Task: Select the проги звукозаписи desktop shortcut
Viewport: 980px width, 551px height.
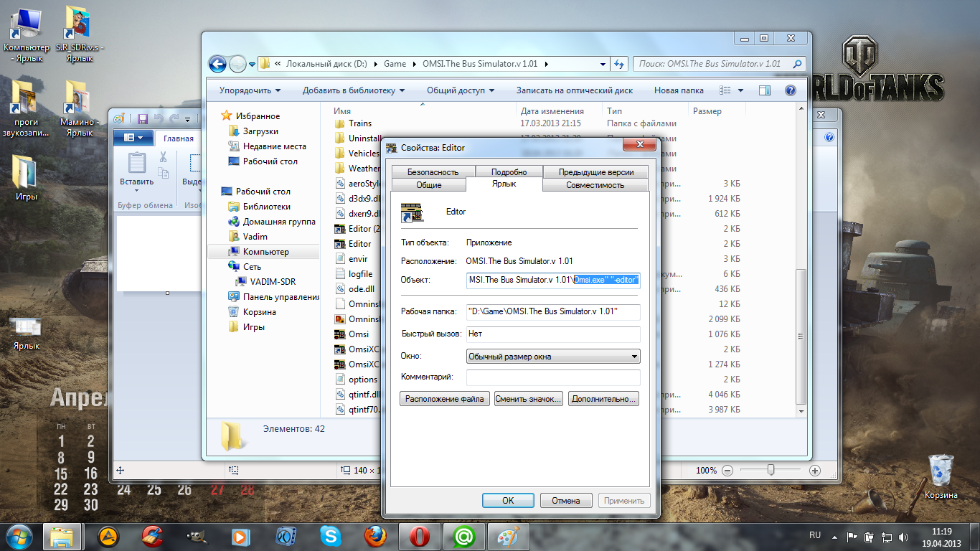Action: (x=27, y=109)
